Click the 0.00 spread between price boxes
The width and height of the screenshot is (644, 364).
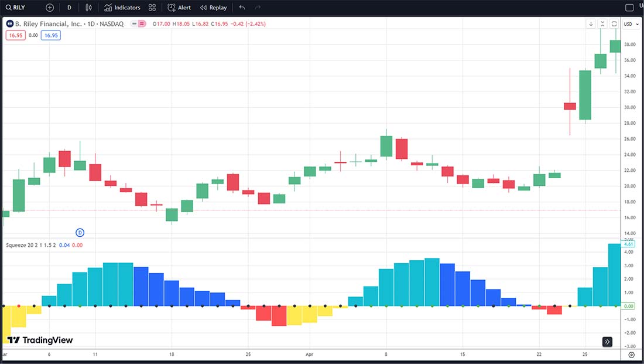(x=33, y=35)
